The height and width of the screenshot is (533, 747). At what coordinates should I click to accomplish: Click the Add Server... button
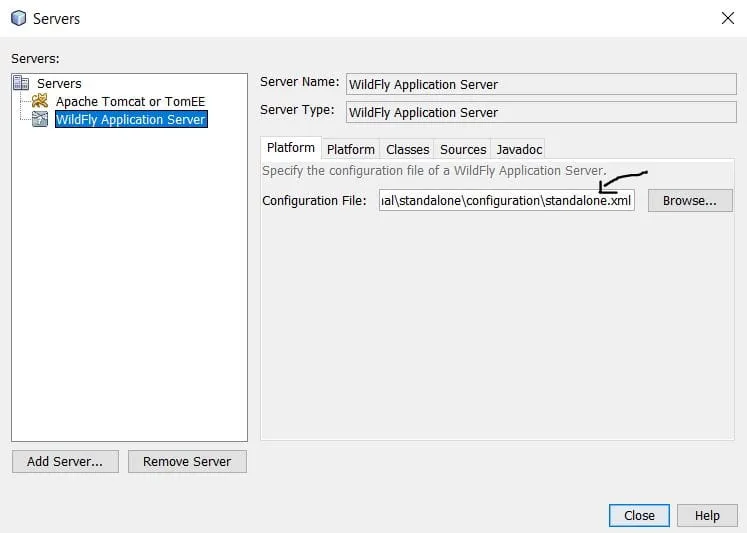(x=65, y=461)
